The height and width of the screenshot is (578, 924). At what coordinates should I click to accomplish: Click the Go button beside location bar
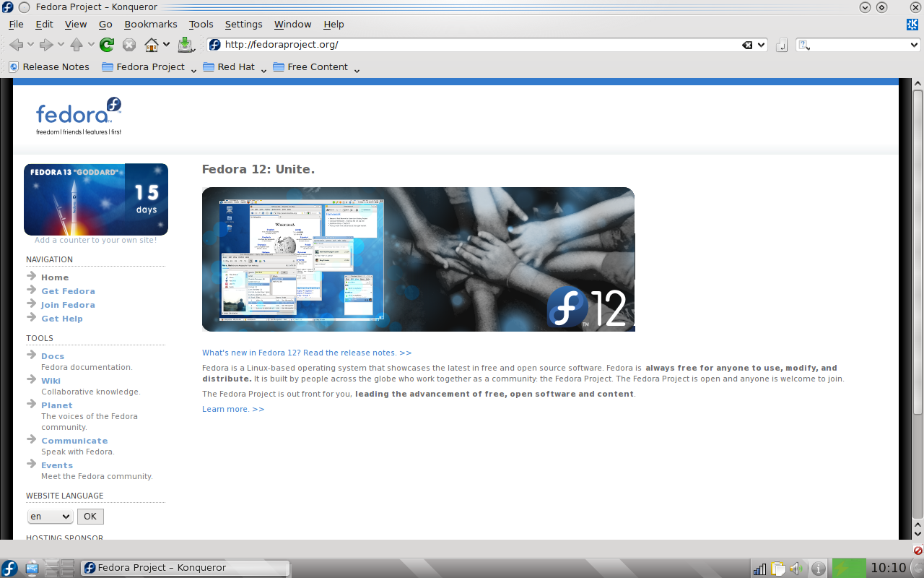click(x=781, y=46)
